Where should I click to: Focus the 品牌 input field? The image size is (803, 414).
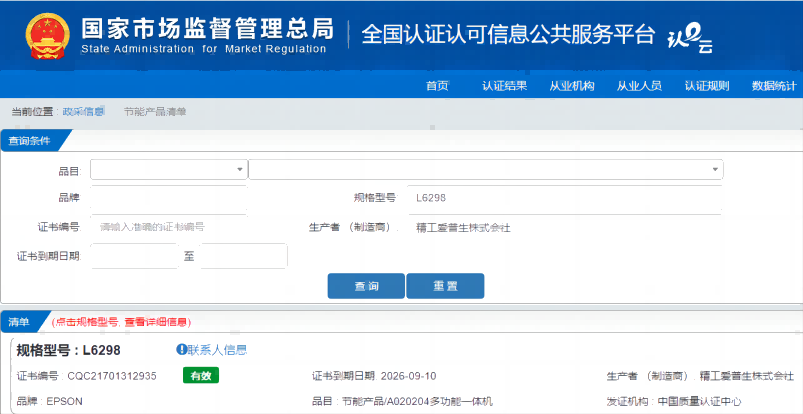pyautogui.click(x=168, y=199)
